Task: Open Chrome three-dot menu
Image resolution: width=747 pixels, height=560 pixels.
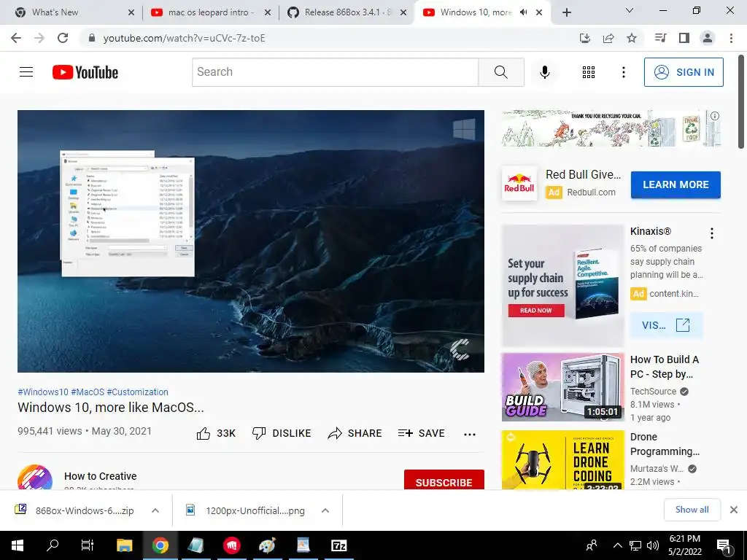Action: [731, 38]
